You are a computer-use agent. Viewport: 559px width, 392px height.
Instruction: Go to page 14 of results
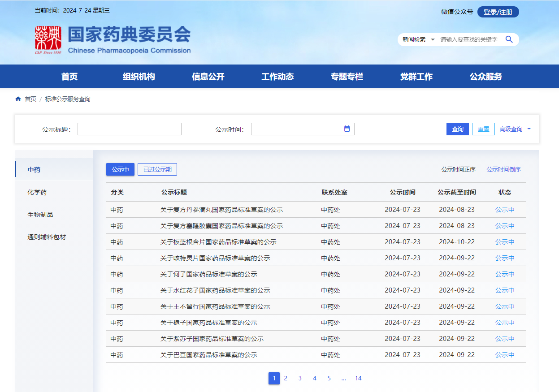coord(358,378)
